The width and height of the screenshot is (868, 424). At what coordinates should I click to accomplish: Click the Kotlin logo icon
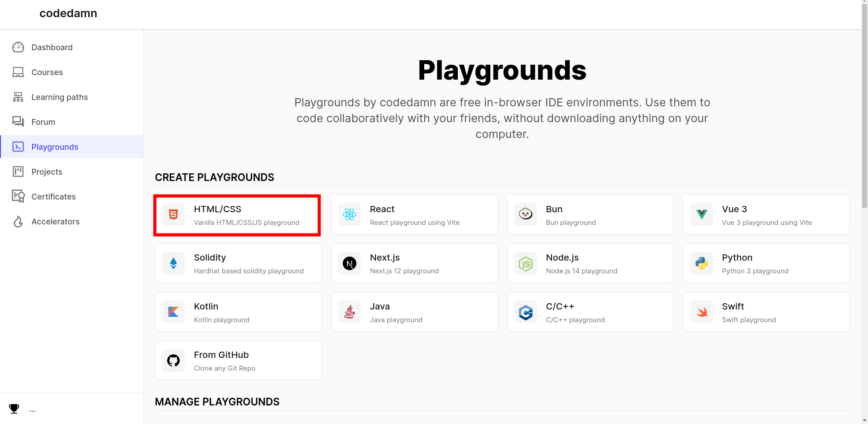(x=173, y=312)
